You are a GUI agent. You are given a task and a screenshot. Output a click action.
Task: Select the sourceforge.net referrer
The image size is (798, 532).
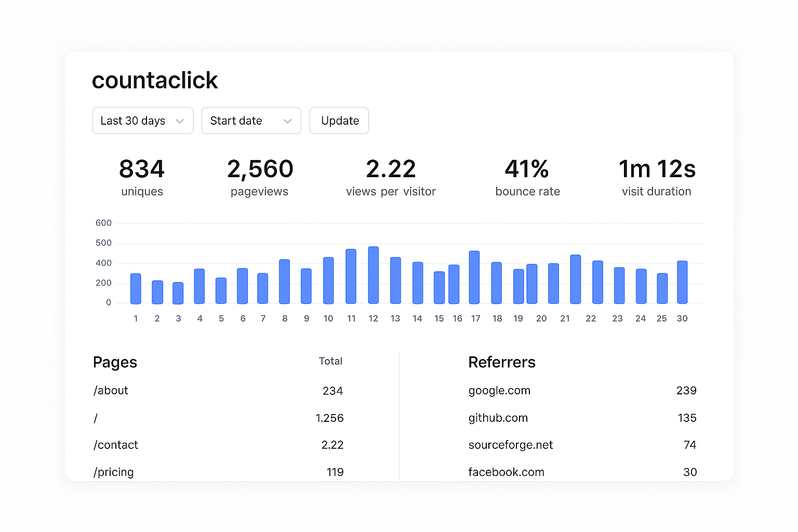click(x=510, y=445)
